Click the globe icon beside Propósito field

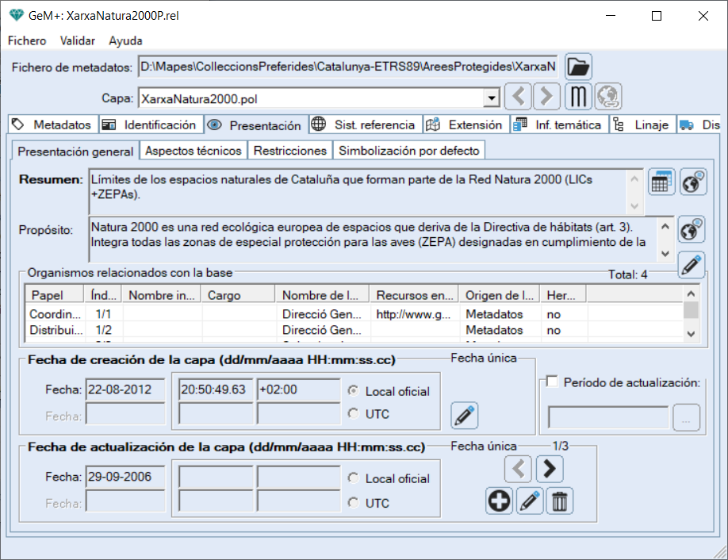[x=692, y=229]
